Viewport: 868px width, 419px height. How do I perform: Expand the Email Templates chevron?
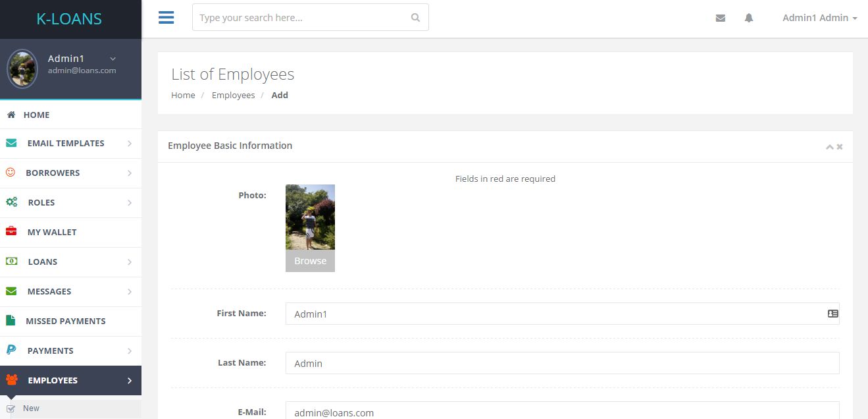130,144
